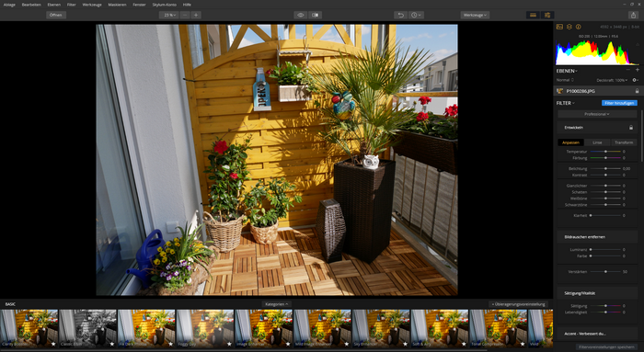Viewport: 644px width, 352px height.
Task: Show the histogram panel icon
Action: click(559, 27)
